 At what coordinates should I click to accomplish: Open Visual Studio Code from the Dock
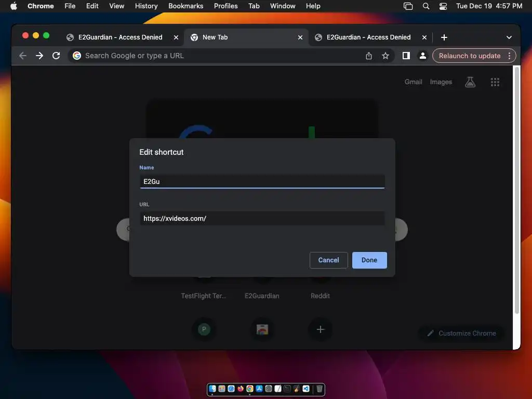(x=305, y=389)
